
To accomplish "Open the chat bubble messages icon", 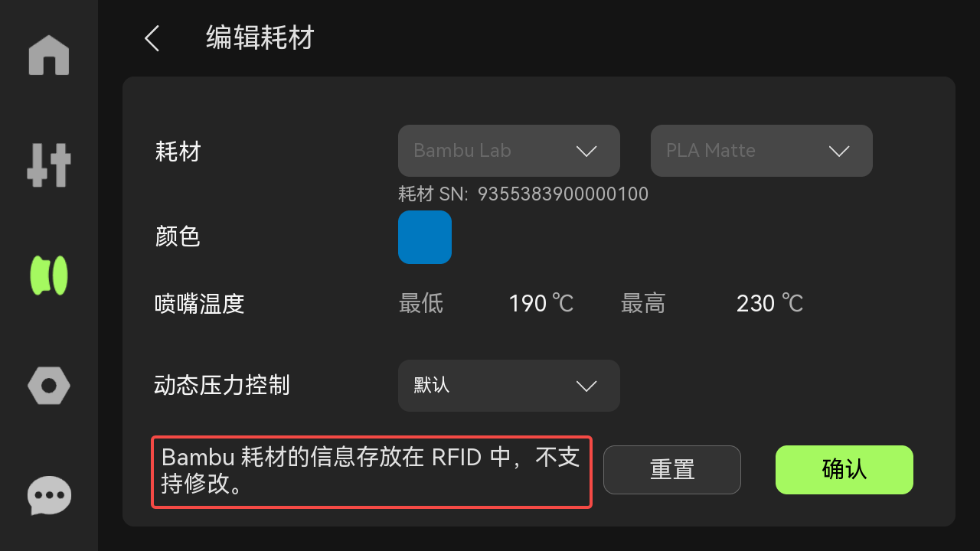I will point(49,496).
